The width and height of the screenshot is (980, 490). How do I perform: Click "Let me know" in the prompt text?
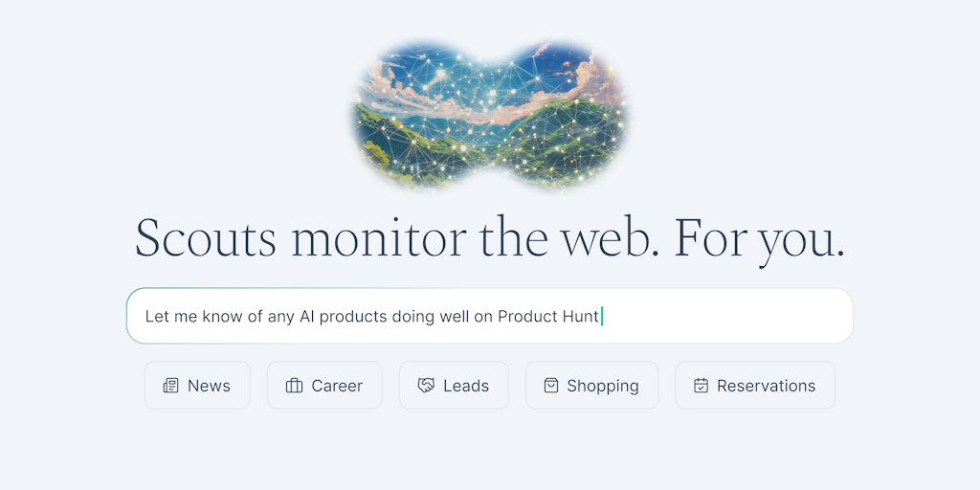click(190, 316)
